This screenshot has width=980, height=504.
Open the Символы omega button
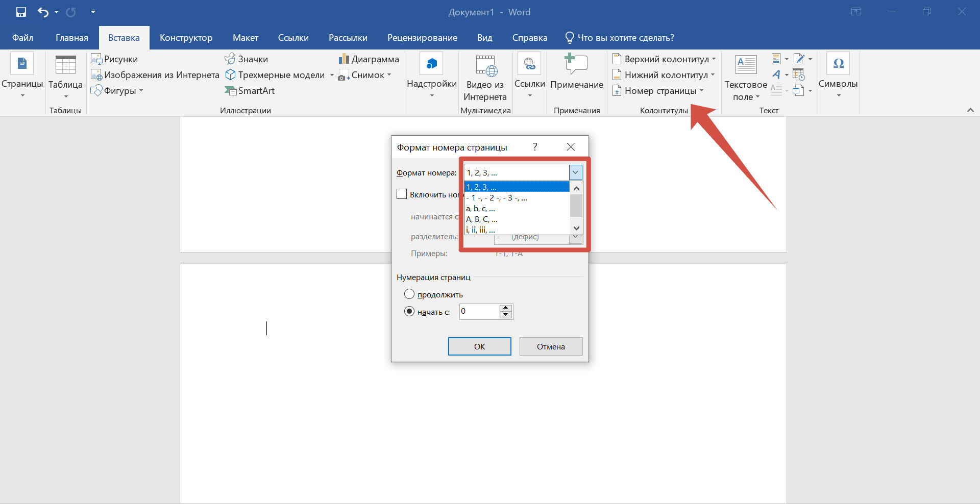tap(838, 75)
